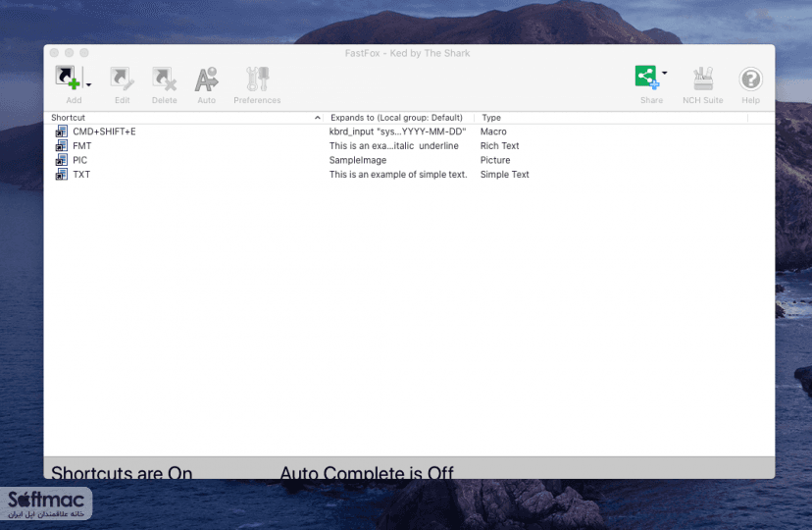Open the Auto complete tool
The width and height of the screenshot is (812, 530).
tap(206, 79)
